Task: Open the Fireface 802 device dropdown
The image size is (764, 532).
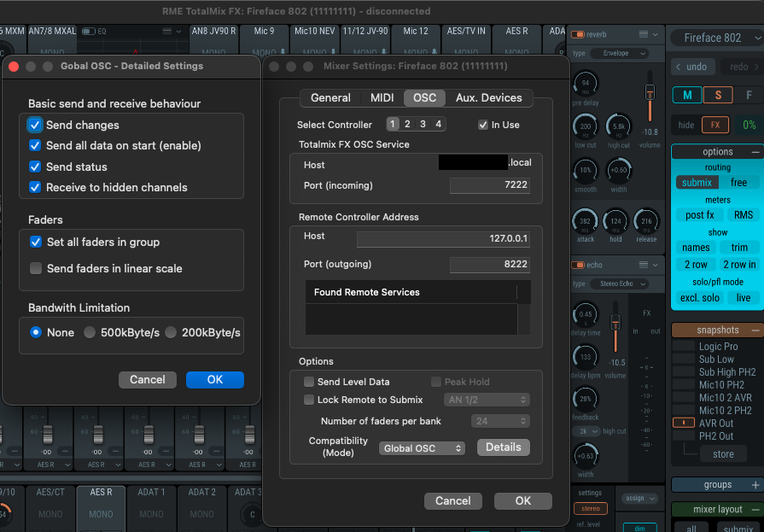Action: [x=716, y=38]
